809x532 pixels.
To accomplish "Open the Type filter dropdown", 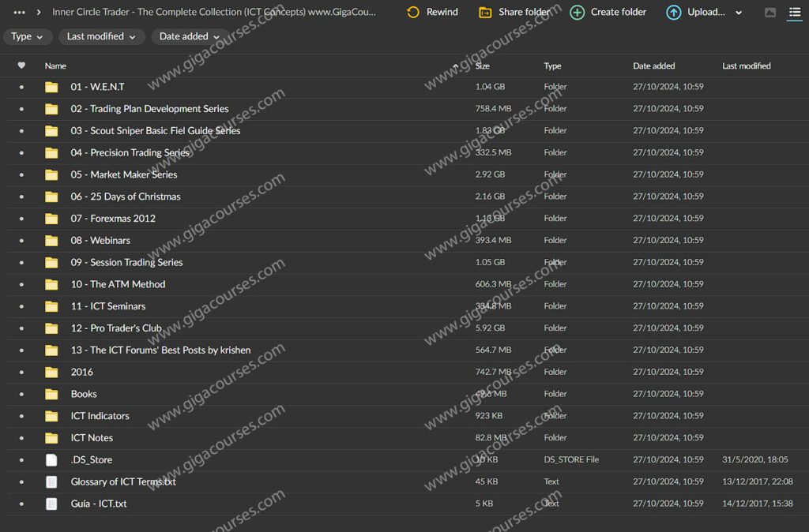I will coord(28,36).
